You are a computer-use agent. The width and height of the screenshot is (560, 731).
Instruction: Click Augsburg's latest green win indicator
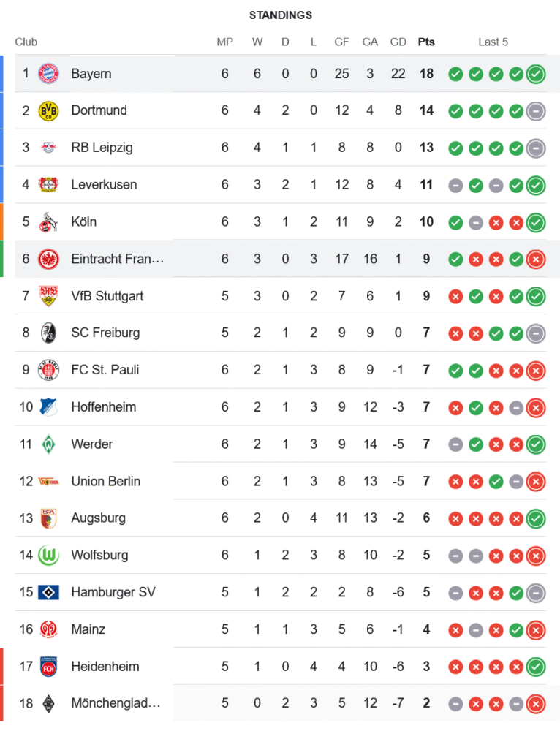click(x=536, y=518)
